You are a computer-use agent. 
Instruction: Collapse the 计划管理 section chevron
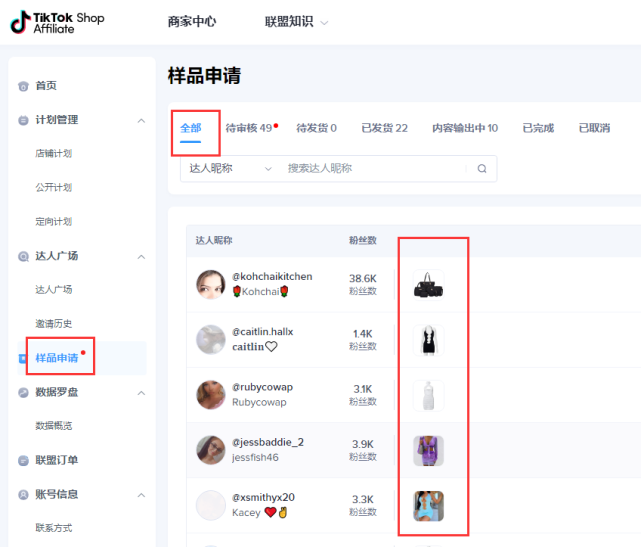coord(141,121)
